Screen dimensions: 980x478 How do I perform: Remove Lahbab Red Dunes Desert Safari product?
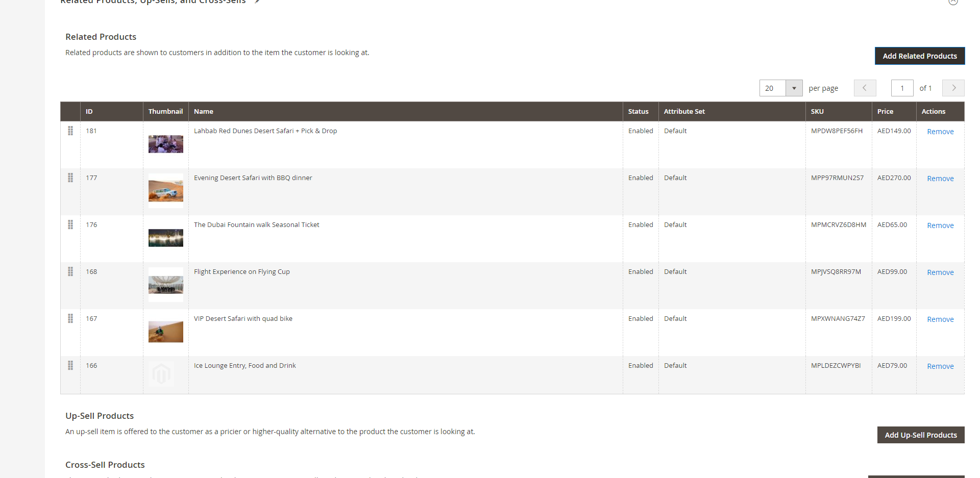pos(940,132)
